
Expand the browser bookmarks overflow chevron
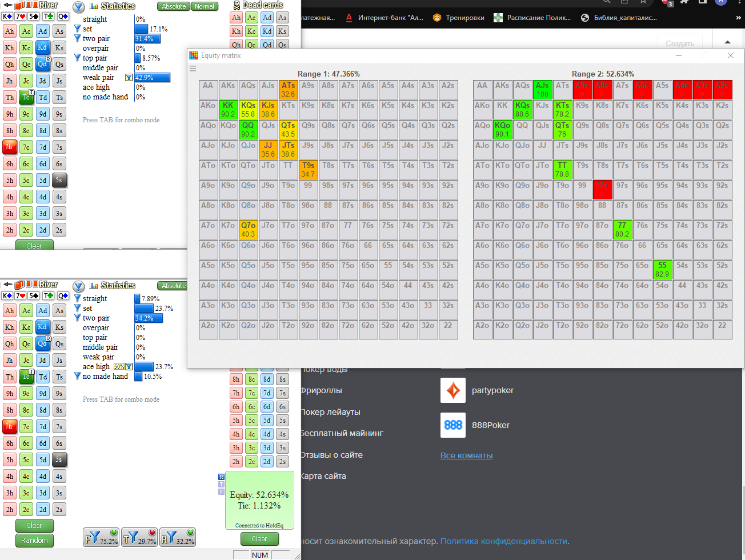pyautogui.click(x=738, y=18)
